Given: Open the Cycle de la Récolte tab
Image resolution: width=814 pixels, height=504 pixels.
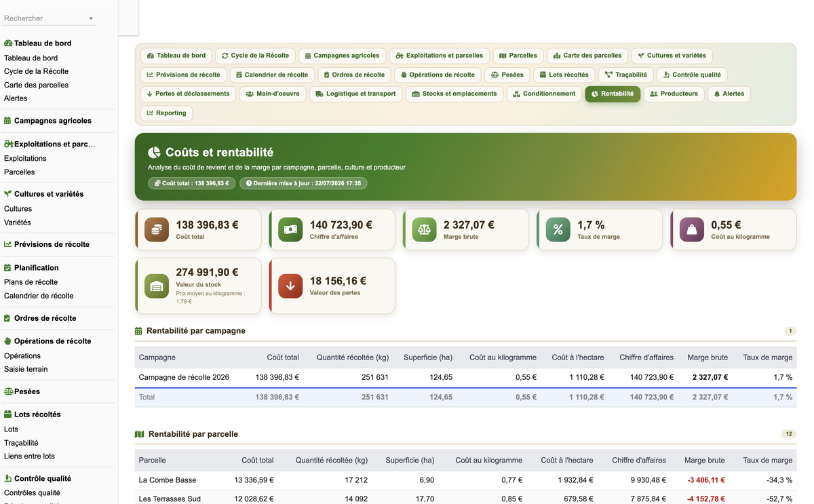Looking at the screenshot, I should [256, 56].
